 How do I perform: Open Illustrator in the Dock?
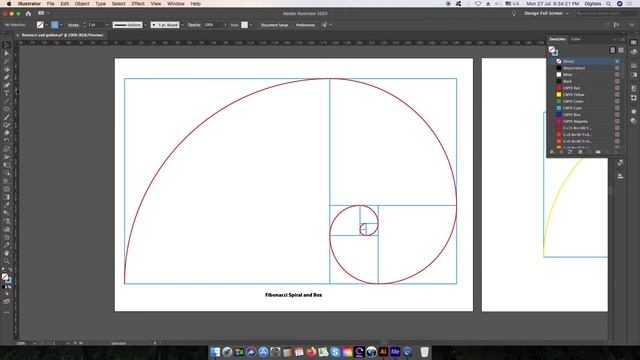click(383, 352)
